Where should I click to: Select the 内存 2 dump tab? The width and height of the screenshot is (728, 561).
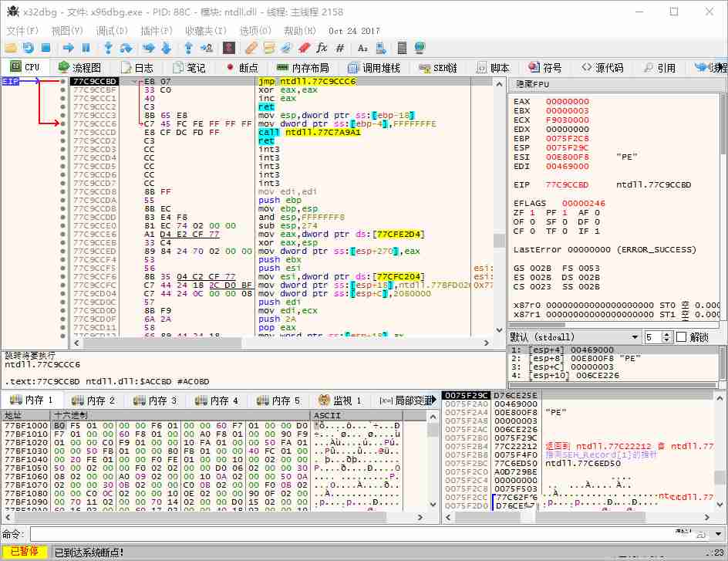93,400
